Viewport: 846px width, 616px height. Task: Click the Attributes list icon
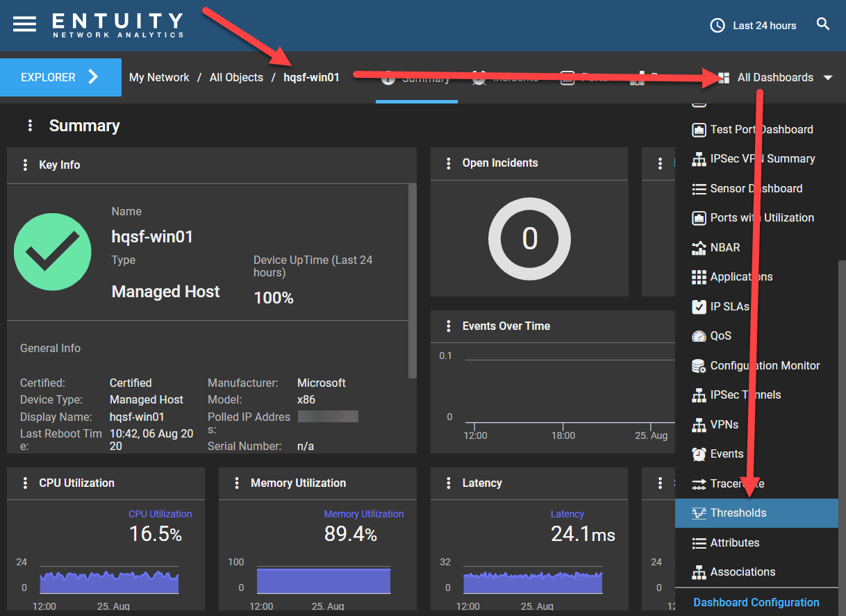click(x=699, y=543)
